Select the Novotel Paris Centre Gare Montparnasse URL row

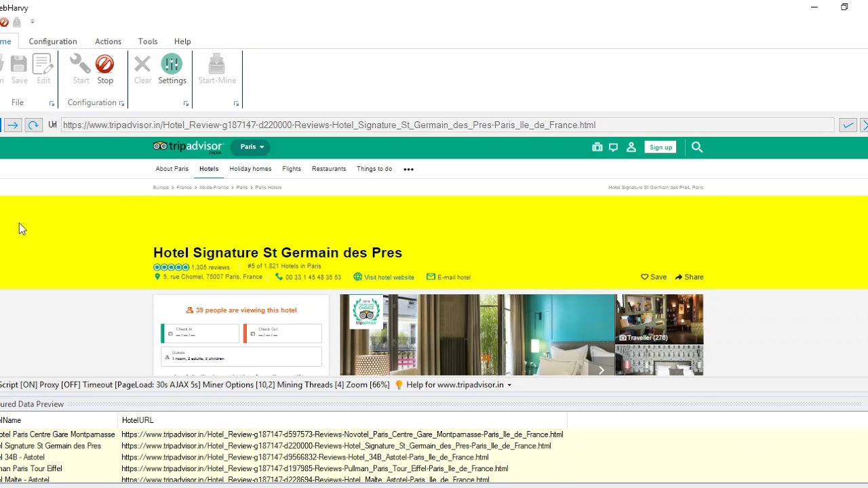click(342, 434)
